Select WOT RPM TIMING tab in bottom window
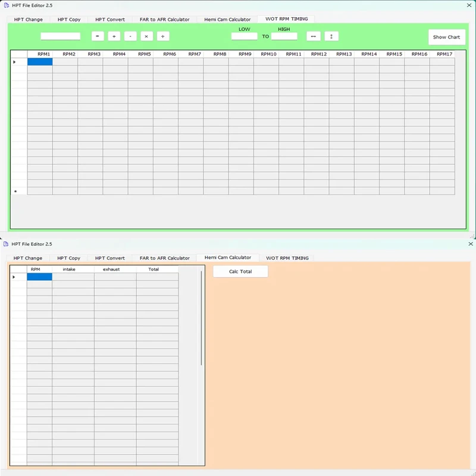This screenshot has height=476, width=476. pos(287,258)
